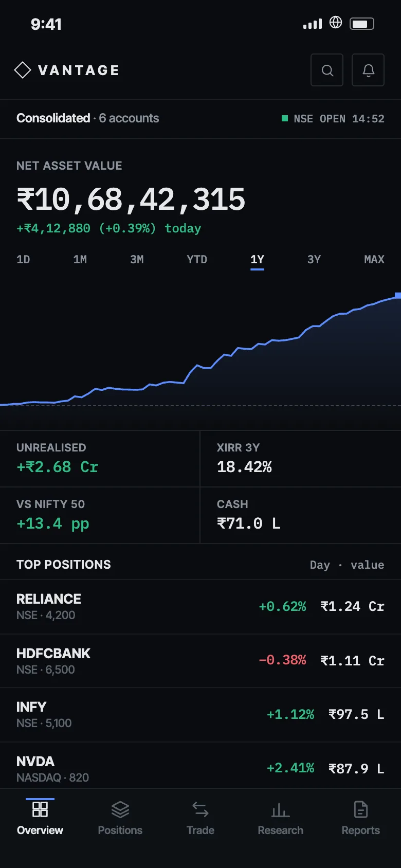401x868 pixels.
Task: Tap the 9:41 status bar clock
Action: click(46, 24)
